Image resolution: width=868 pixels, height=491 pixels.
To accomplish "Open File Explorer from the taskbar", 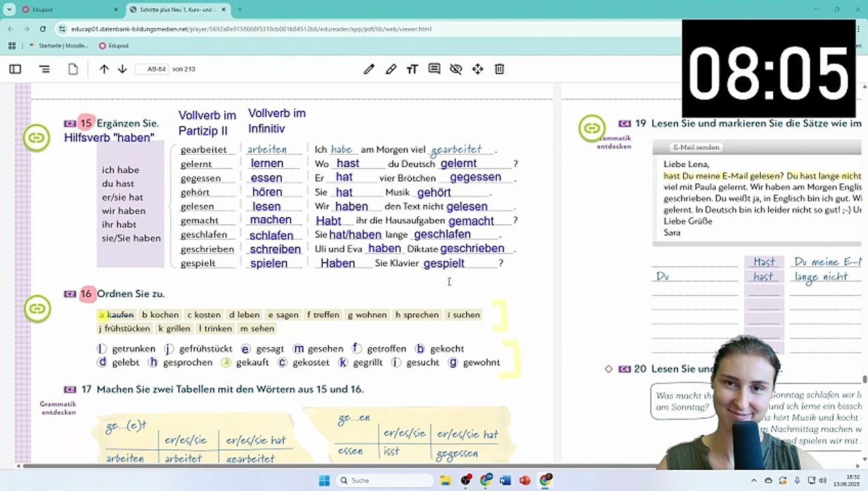I will (x=445, y=480).
